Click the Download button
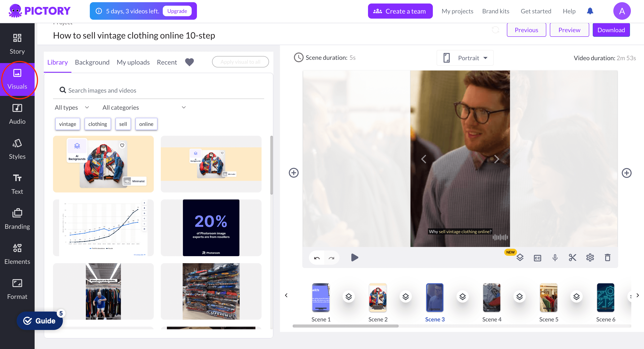This screenshot has width=644, height=349. pos(611,30)
